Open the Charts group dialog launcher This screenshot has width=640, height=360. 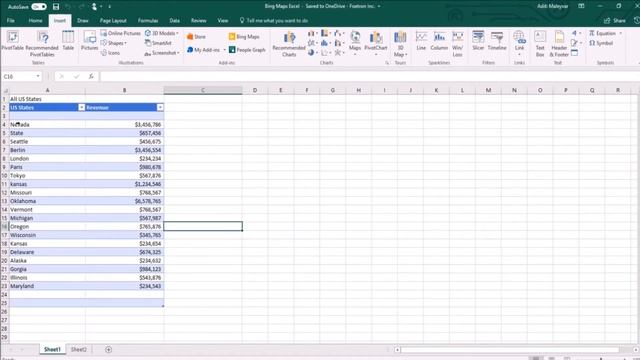point(387,63)
